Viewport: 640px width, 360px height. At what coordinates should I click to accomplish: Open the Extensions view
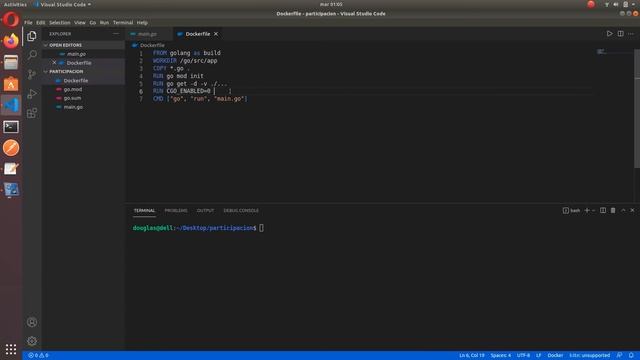pyautogui.click(x=32, y=113)
